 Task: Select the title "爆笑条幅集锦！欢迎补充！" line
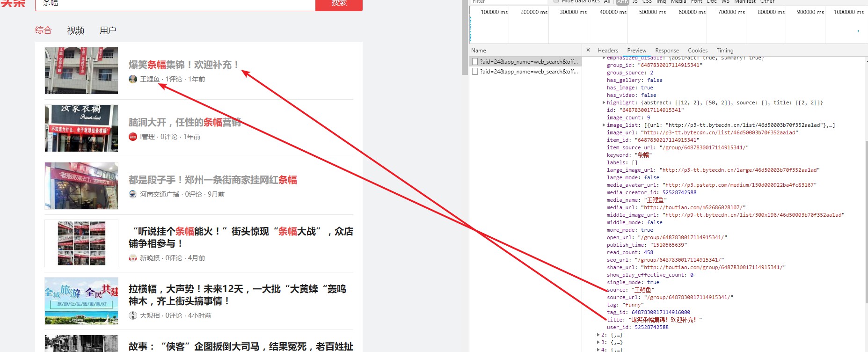[654, 320]
